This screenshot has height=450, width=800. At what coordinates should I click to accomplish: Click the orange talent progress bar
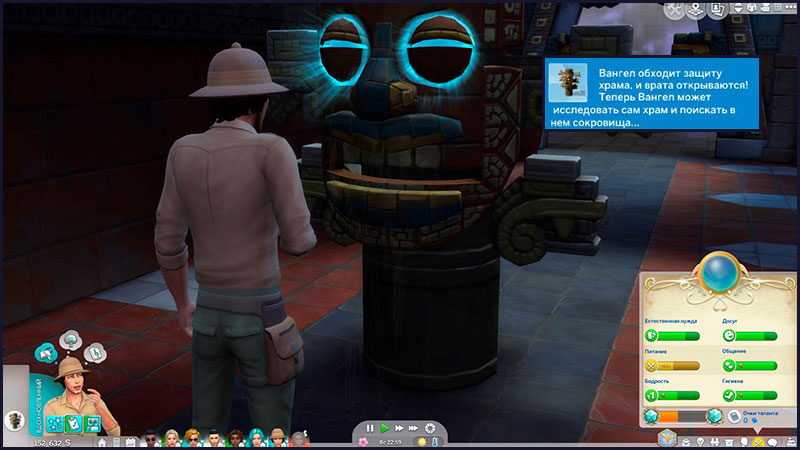point(683,416)
